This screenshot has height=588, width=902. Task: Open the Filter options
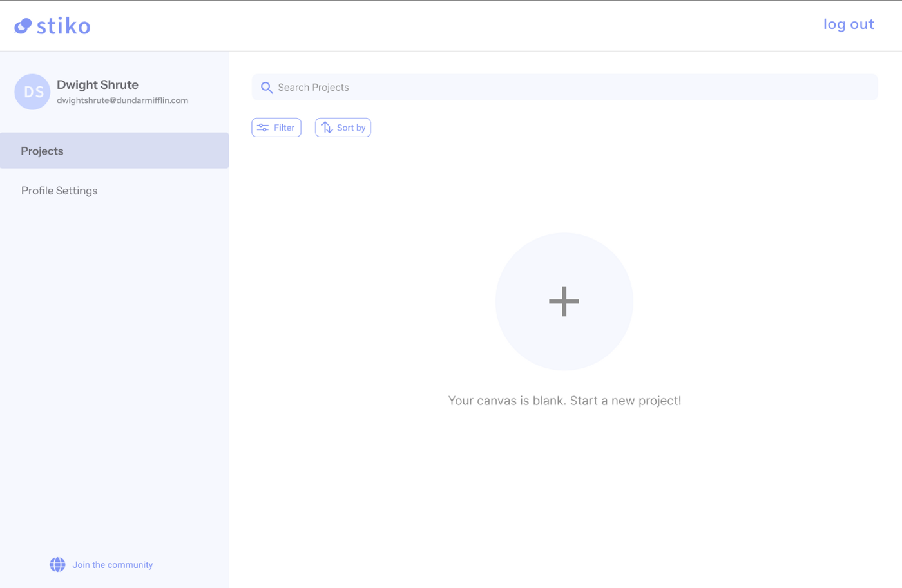[276, 128]
